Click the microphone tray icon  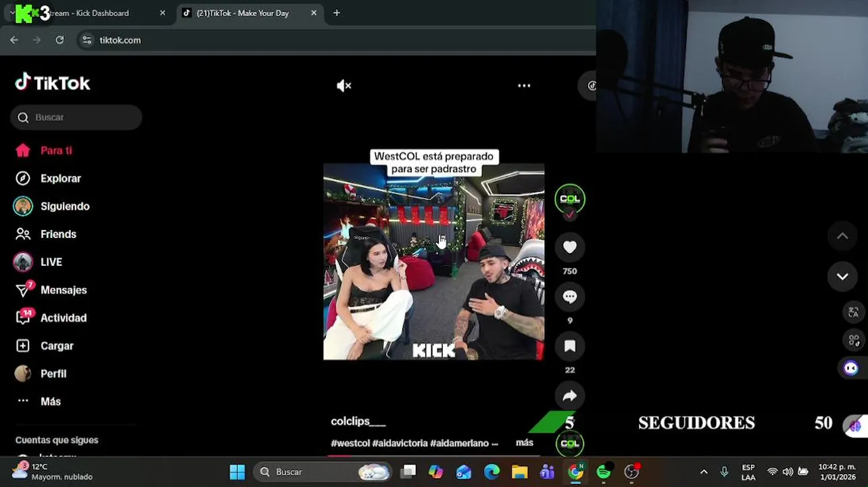click(x=724, y=472)
